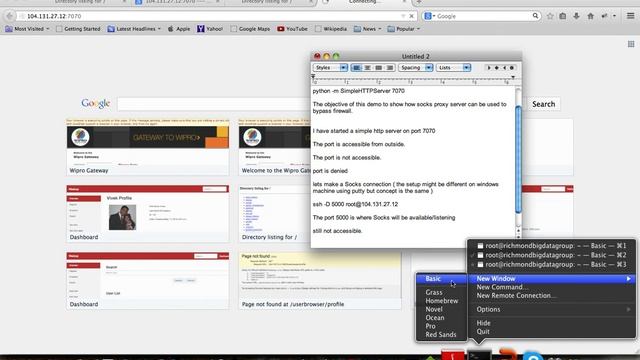The width and height of the screenshot is (640, 360).
Task: Click left tab stop marker in TextEdit
Action: [489, 68]
